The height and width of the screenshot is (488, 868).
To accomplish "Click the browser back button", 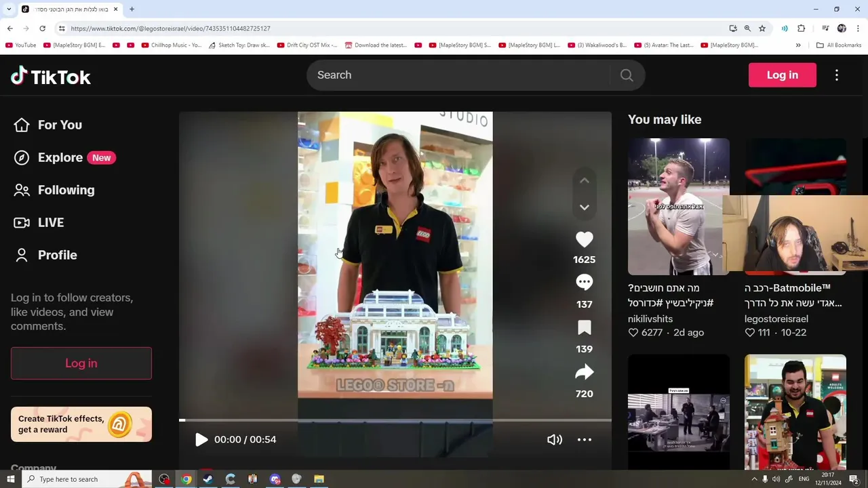I will [9, 28].
